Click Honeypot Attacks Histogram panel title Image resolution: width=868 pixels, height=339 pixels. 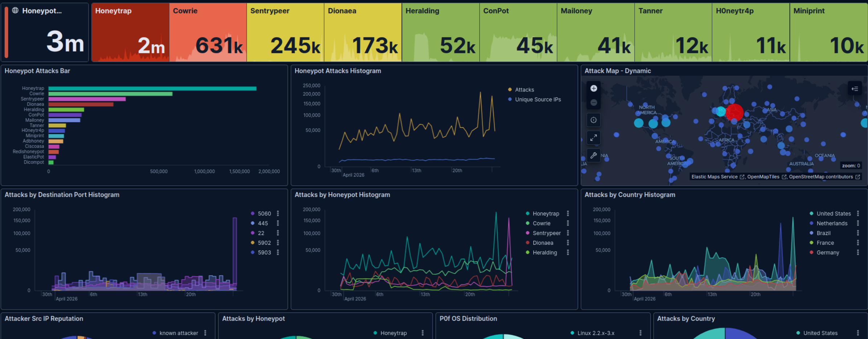point(338,71)
